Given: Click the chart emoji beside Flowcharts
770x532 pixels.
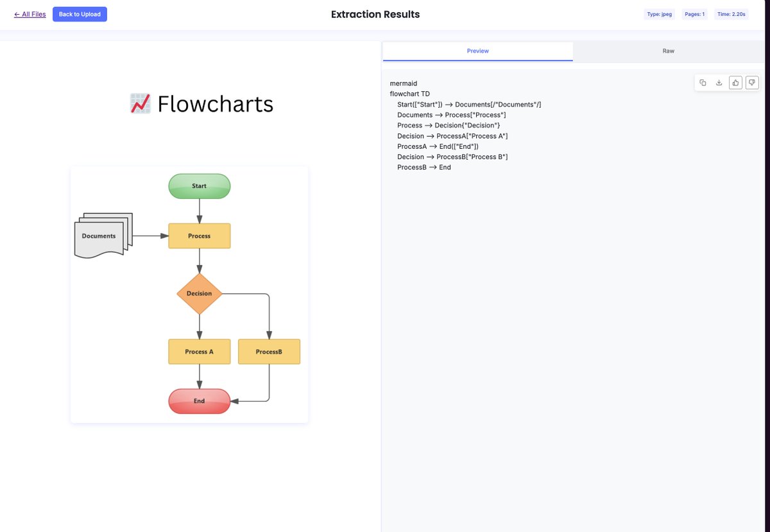Looking at the screenshot, I should [x=140, y=103].
